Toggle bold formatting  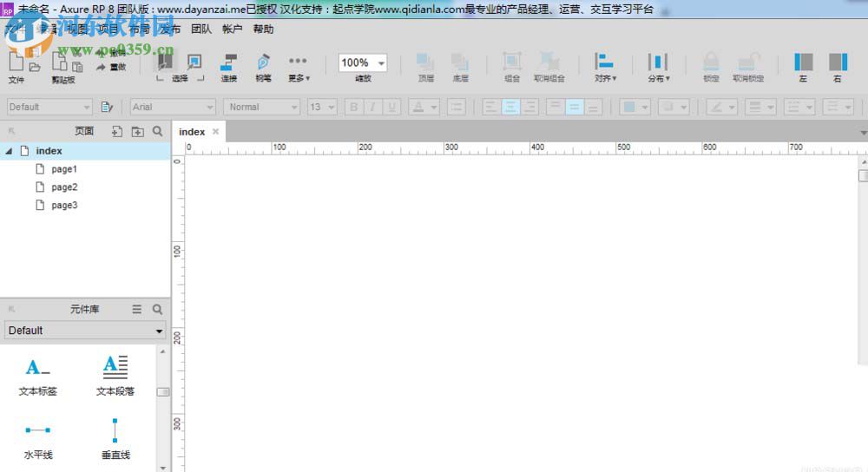(x=354, y=107)
